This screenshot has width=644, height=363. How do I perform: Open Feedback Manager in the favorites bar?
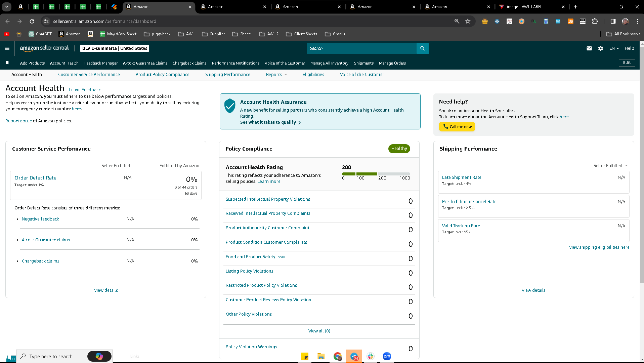[x=101, y=63]
